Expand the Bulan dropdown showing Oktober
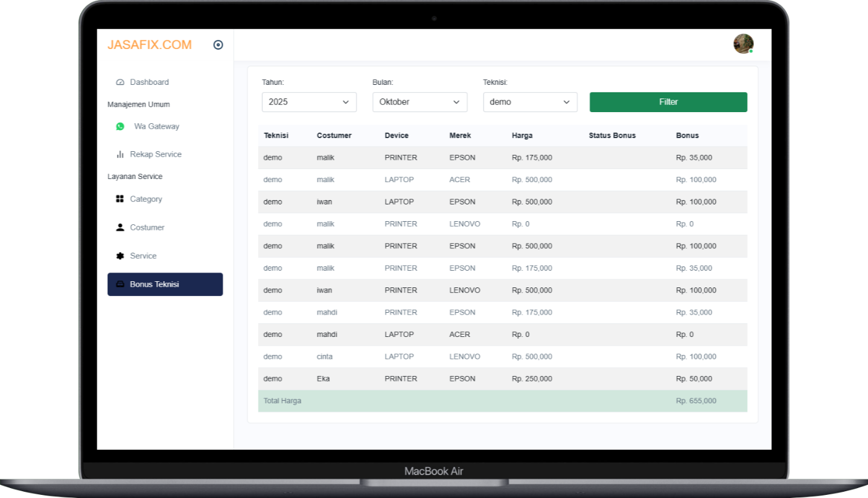This screenshot has height=498, width=868. point(420,102)
